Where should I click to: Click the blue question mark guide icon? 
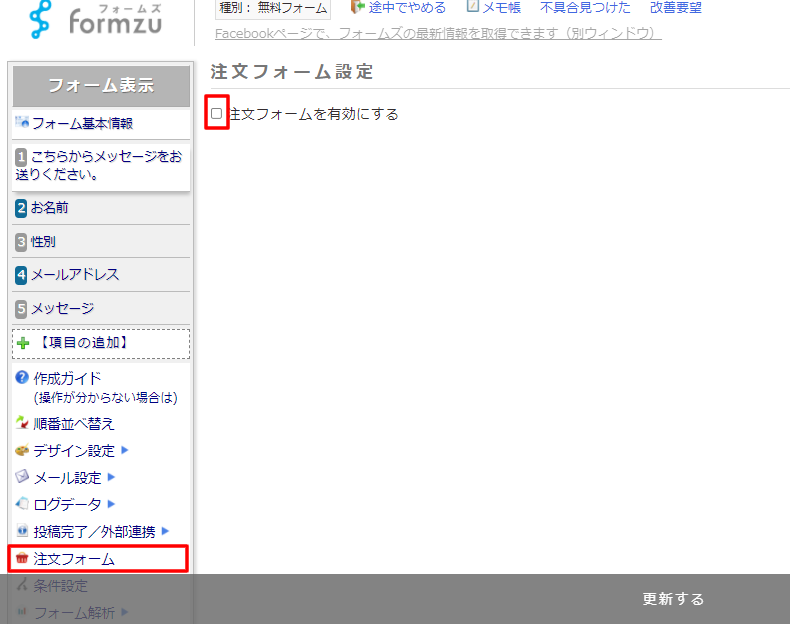coord(22,378)
